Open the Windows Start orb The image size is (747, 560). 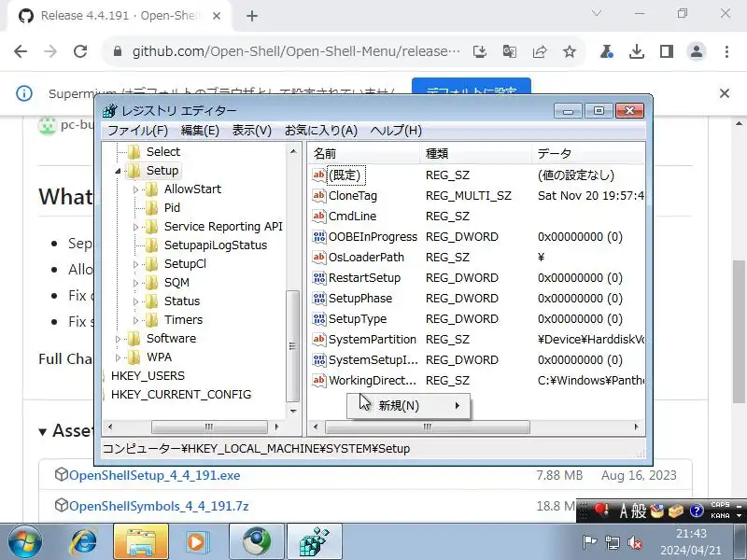pyautogui.click(x=24, y=542)
